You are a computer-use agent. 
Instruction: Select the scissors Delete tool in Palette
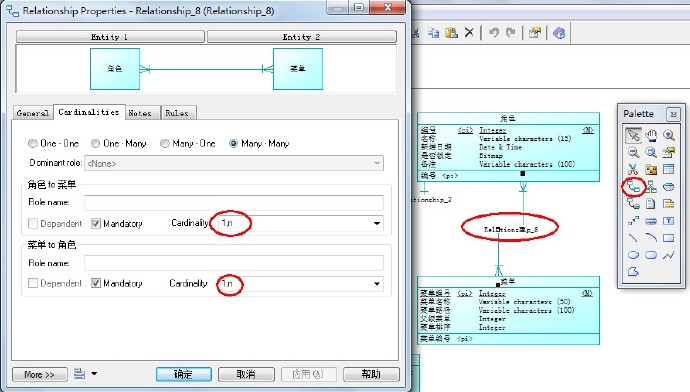tap(633, 169)
